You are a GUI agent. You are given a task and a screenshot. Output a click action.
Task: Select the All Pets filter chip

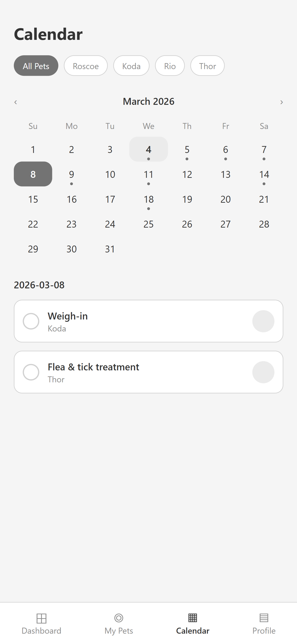click(x=36, y=66)
